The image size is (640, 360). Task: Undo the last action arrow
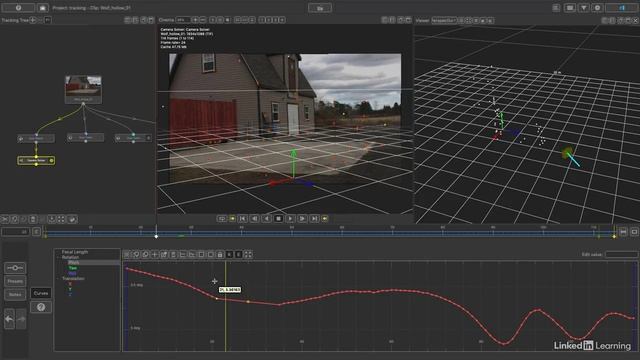(9, 319)
